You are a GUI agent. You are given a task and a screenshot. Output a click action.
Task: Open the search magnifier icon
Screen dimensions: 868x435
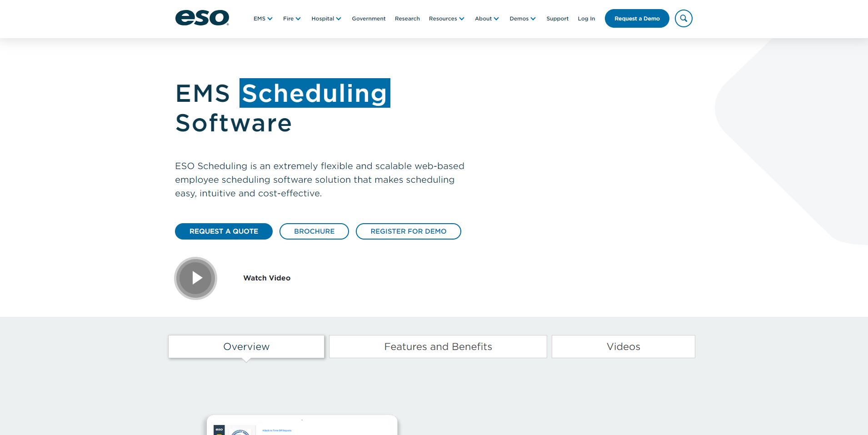683,19
